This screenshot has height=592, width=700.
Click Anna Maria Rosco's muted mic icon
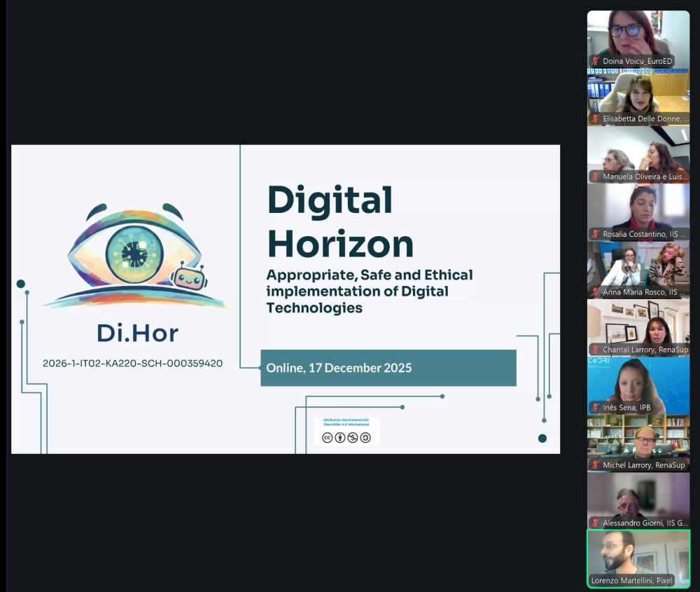[596, 292]
